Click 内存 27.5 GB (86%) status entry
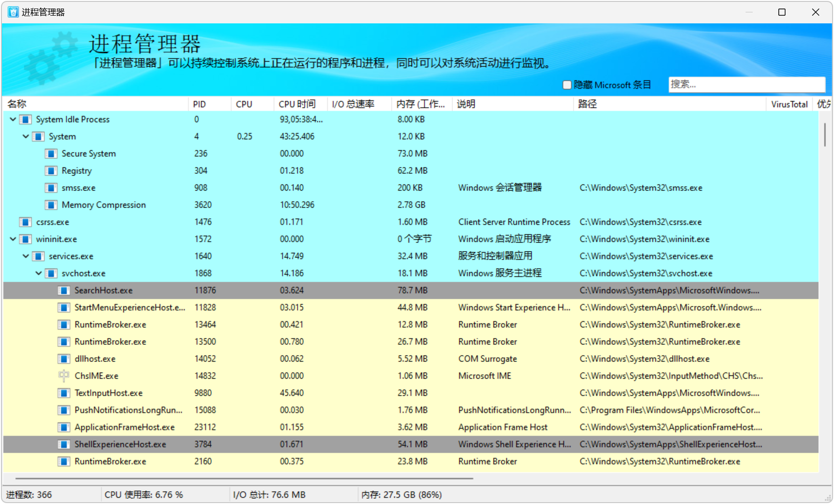 click(x=402, y=494)
